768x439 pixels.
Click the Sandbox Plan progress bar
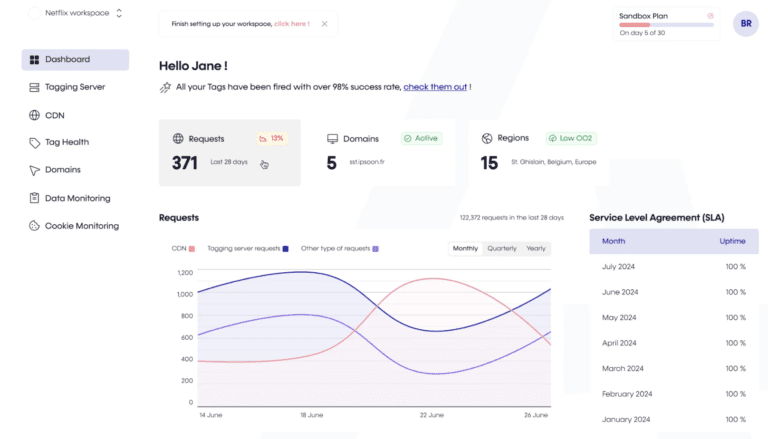tap(667, 24)
